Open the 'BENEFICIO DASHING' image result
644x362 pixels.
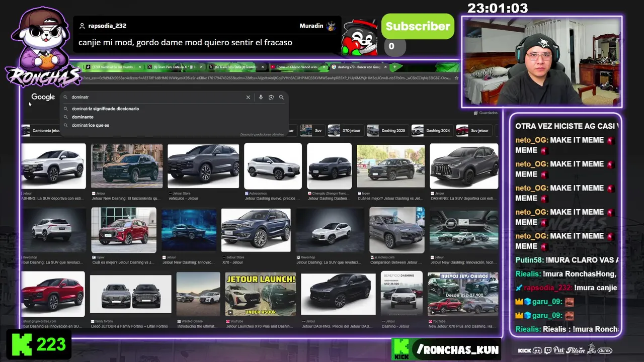pyautogui.click(x=401, y=294)
